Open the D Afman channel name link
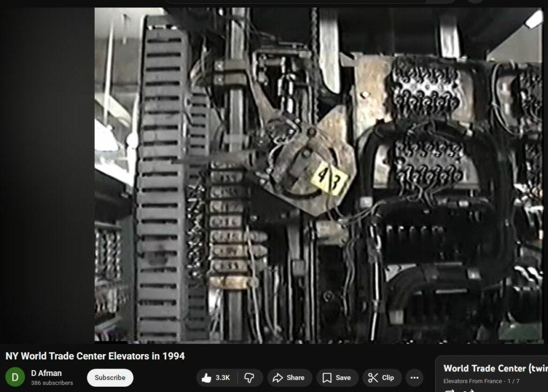Image resolution: width=548 pixels, height=392 pixels. point(46,373)
